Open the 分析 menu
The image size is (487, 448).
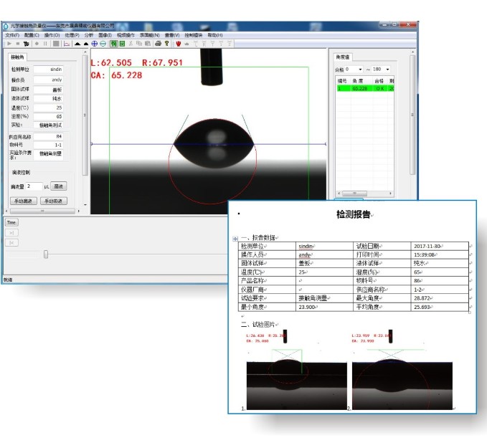click(x=88, y=35)
